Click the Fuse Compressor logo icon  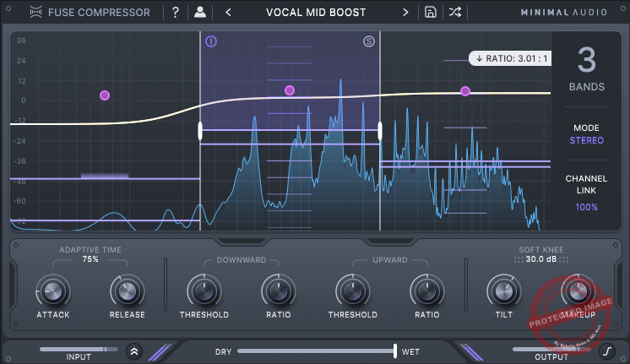35,13
